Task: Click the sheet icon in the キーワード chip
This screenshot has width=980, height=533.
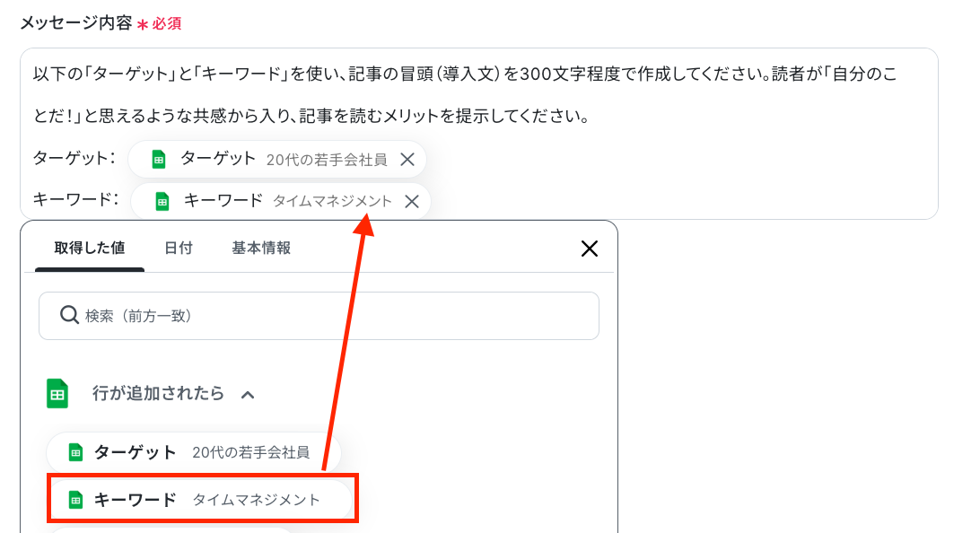Action: pos(162,201)
